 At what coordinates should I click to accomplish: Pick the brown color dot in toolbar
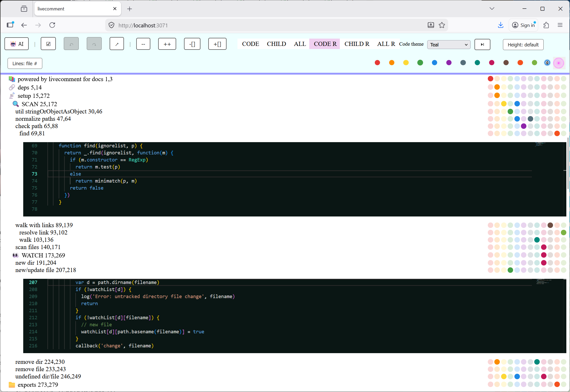(506, 63)
